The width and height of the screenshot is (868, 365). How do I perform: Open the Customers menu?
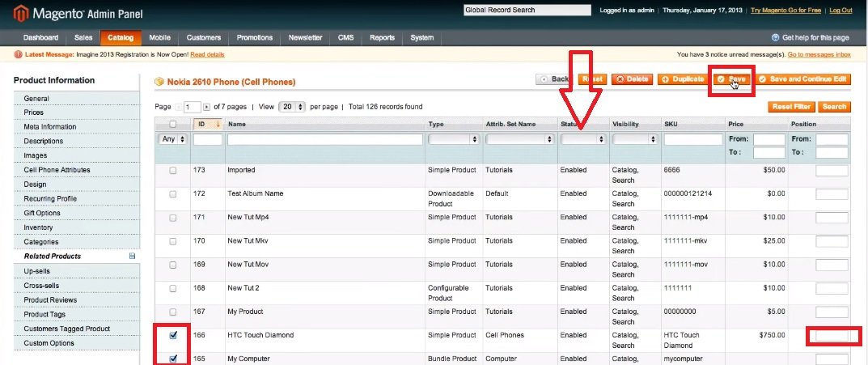(204, 38)
